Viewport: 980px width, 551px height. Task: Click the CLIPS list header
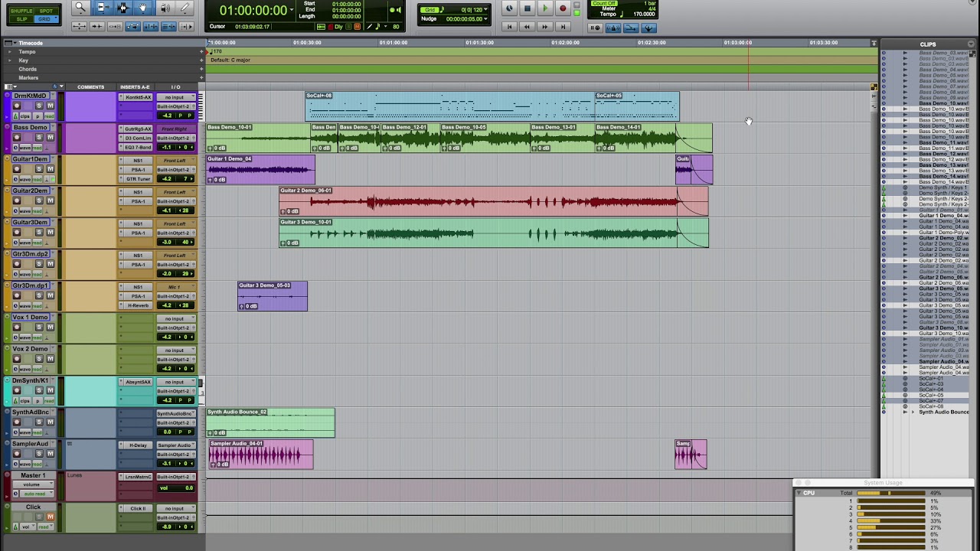click(928, 44)
